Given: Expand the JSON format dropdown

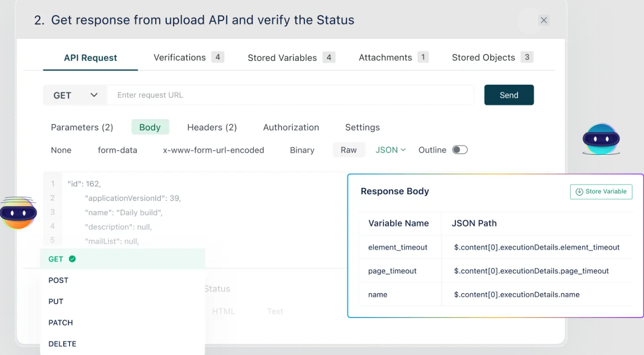Looking at the screenshot, I should tap(391, 150).
